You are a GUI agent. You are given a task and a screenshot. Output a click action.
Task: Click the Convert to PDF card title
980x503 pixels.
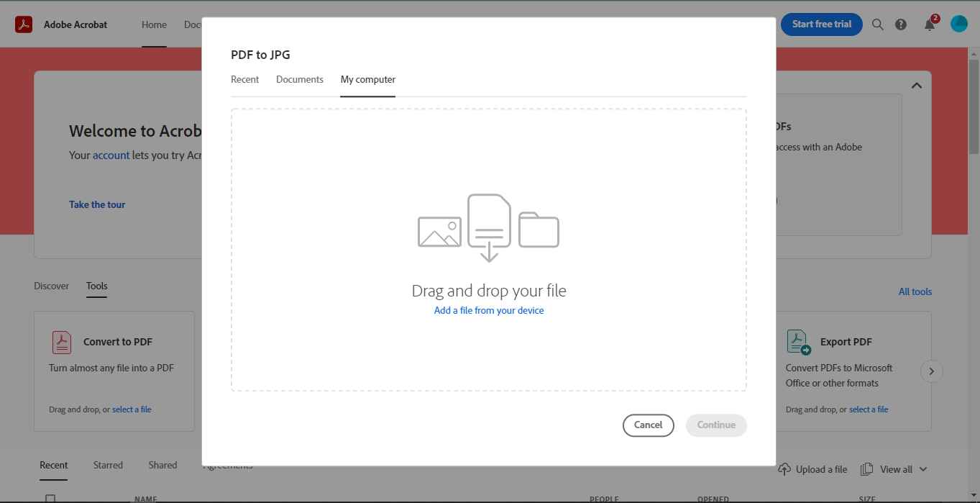(118, 342)
